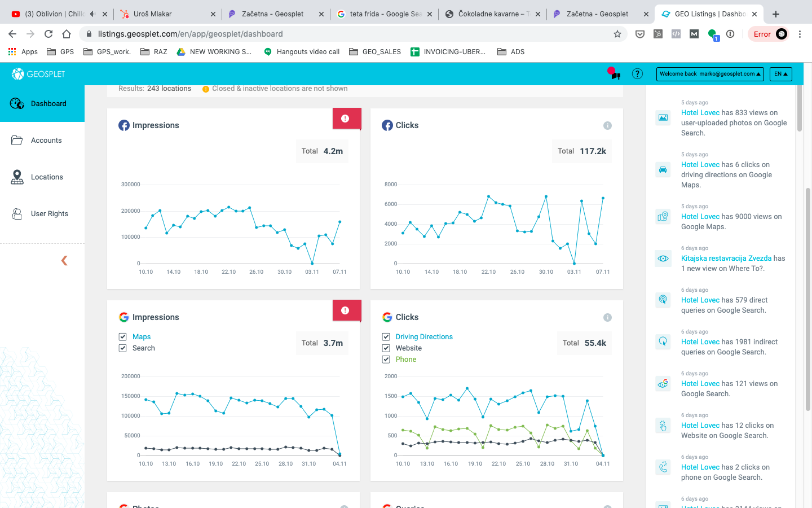812x508 pixels.
Task: Click the Geosplet logo
Action: point(38,74)
